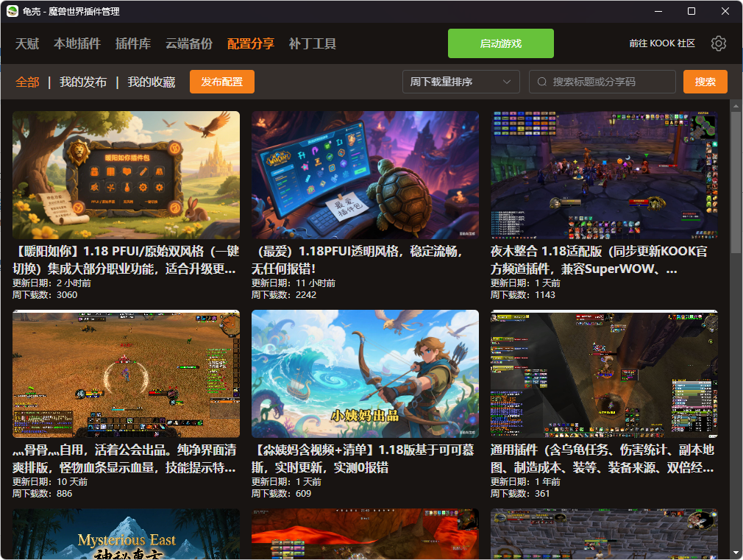
Task: Click 更新日期: 10 天前 text
Action: [x=50, y=482]
